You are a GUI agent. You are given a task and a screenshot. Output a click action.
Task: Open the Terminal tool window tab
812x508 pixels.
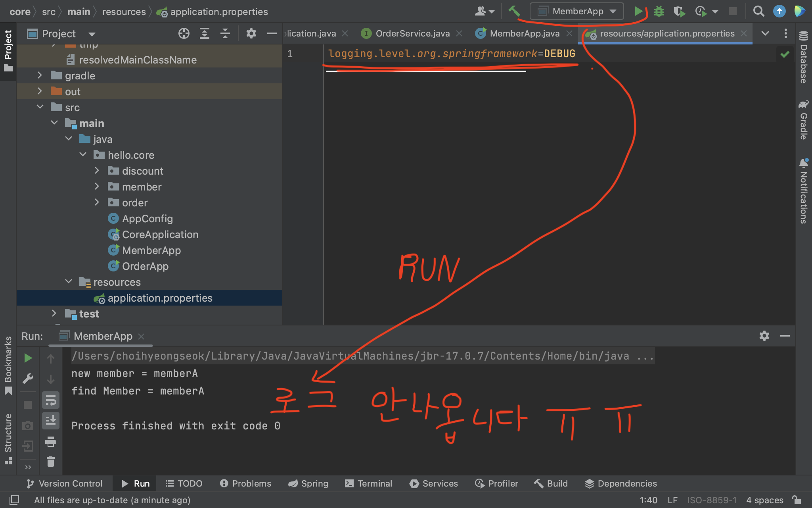[x=369, y=483]
